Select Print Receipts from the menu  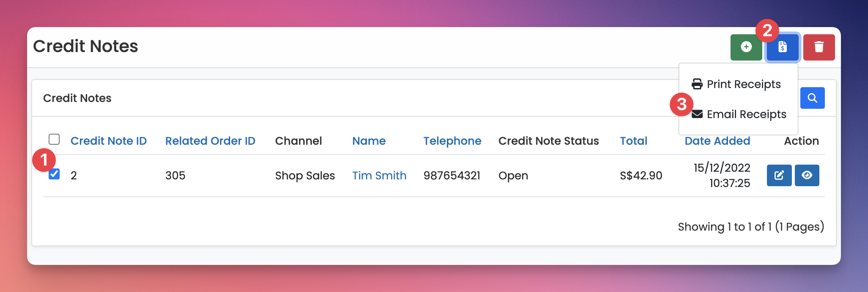(743, 84)
